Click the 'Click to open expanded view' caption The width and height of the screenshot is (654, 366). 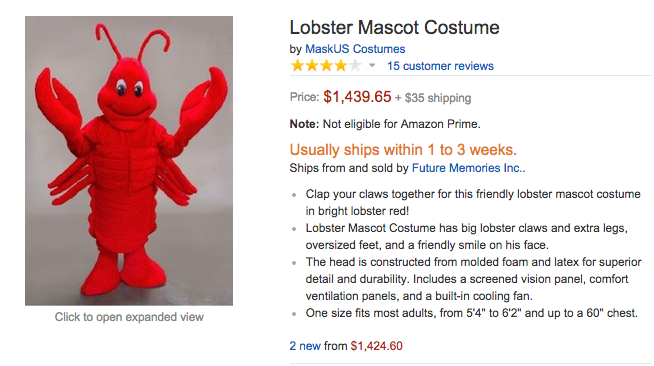(129, 317)
